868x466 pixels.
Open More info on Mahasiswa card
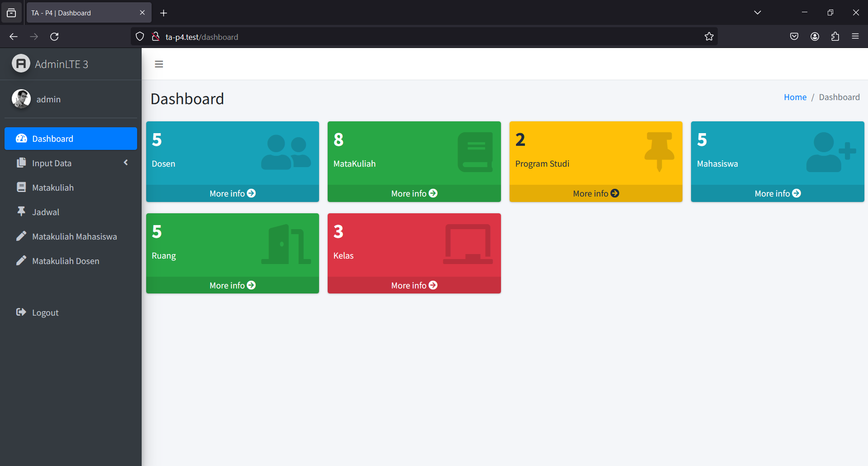coord(777,193)
